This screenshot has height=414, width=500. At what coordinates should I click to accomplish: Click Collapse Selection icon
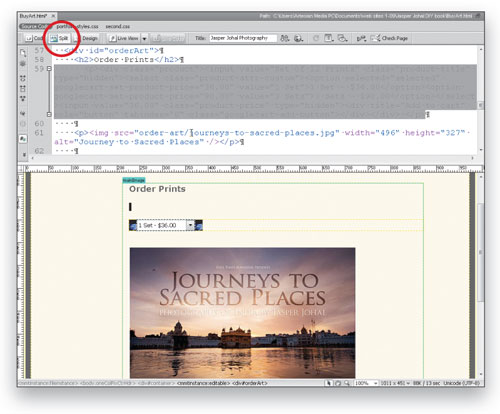pyautogui.click(x=23, y=89)
